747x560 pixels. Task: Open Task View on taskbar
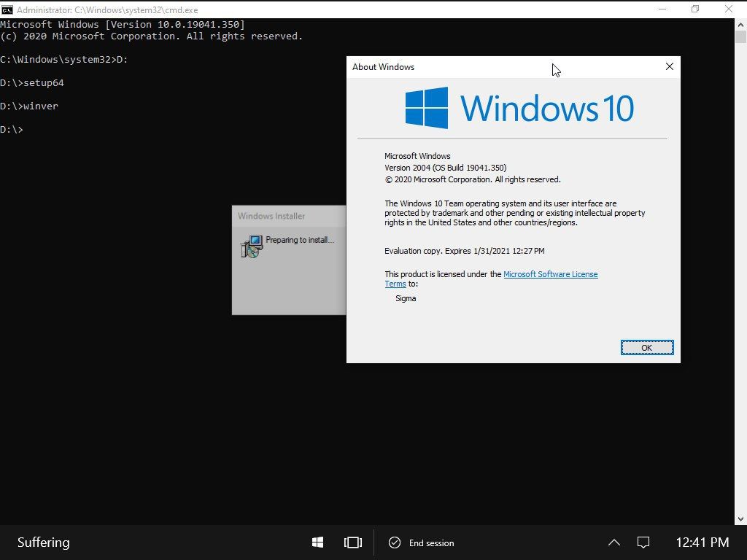pyautogui.click(x=353, y=542)
